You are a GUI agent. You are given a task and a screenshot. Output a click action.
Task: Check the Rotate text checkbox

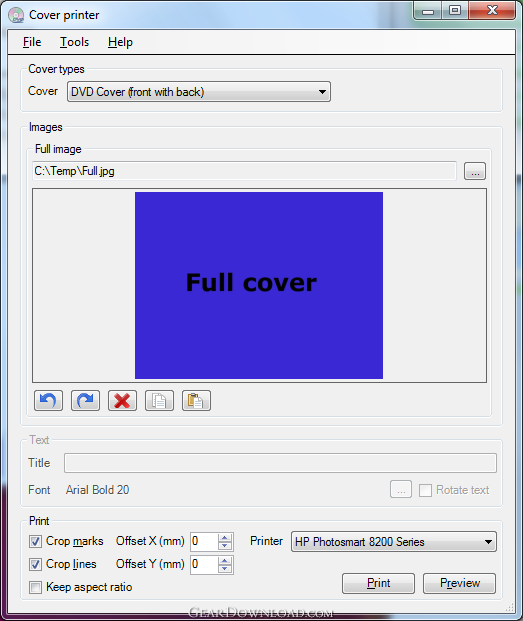[x=425, y=490]
